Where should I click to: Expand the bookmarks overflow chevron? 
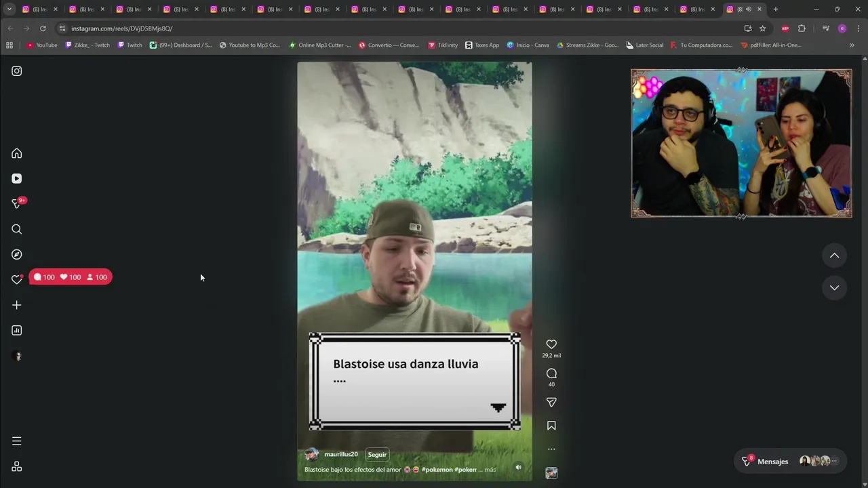[x=852, y=45]
